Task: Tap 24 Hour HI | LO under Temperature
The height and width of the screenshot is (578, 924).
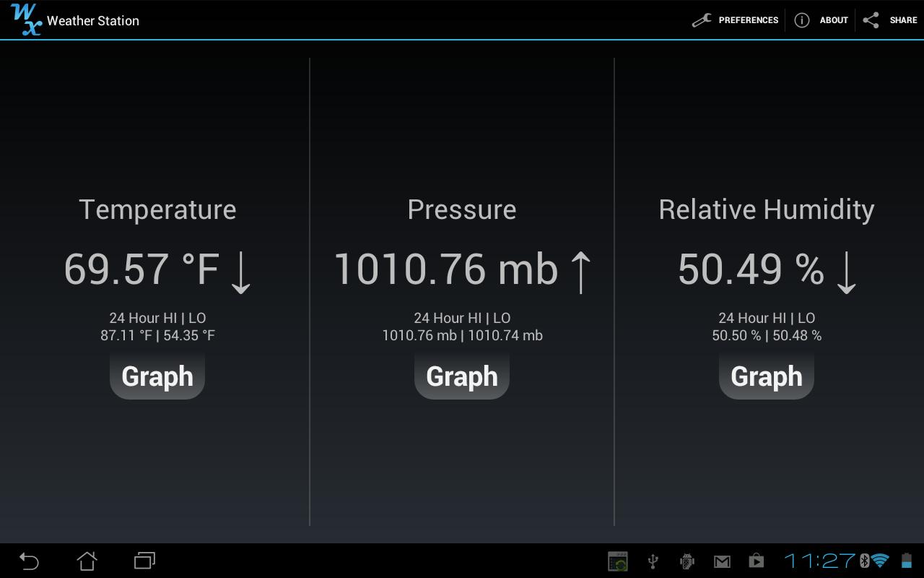Action: [x=157, y=318]
